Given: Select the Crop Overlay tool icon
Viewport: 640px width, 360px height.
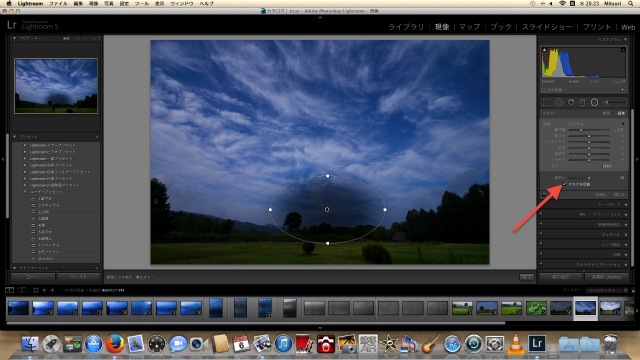Looking at the screenshot, I should pyautogui.click(x=546, y=102).
